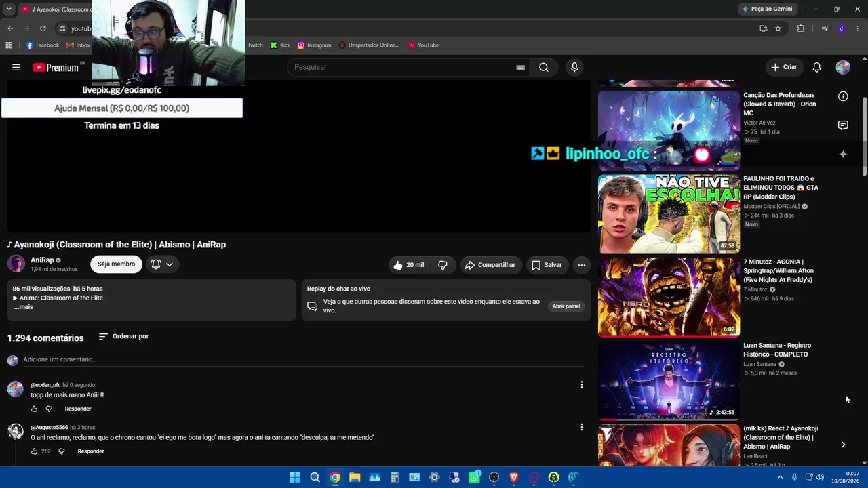Show hidden system tray icons
The width and height of the screenshot is (868, 488).
(x=780, y=477)
